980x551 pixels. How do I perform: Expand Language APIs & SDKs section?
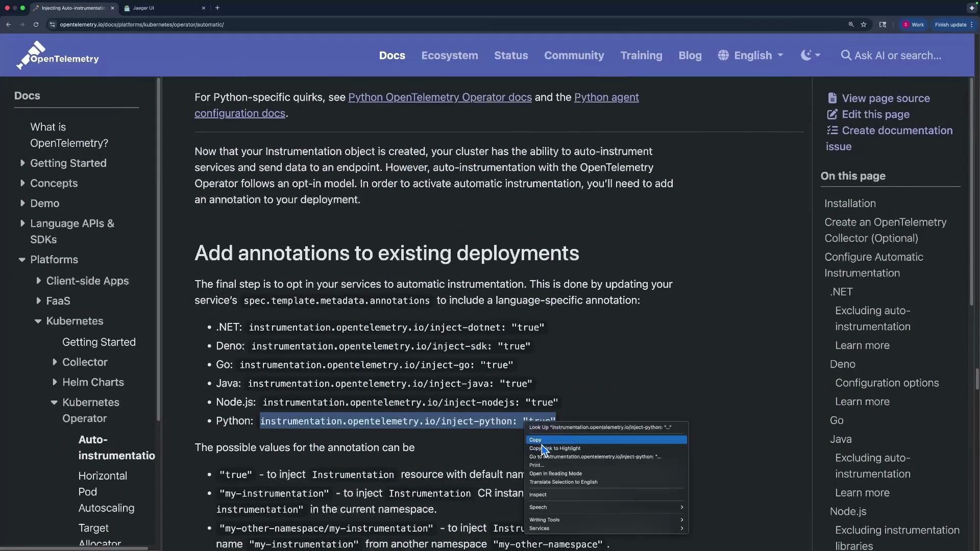click(22, 223)
